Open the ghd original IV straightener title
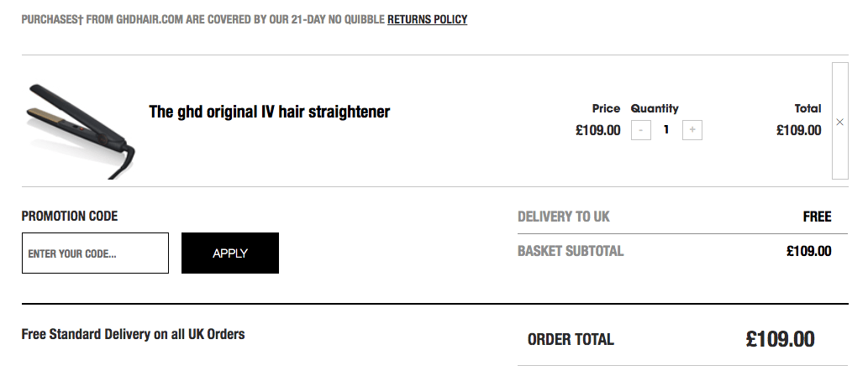868x376 pixels. pyautogui.click(x=269, y=112)
